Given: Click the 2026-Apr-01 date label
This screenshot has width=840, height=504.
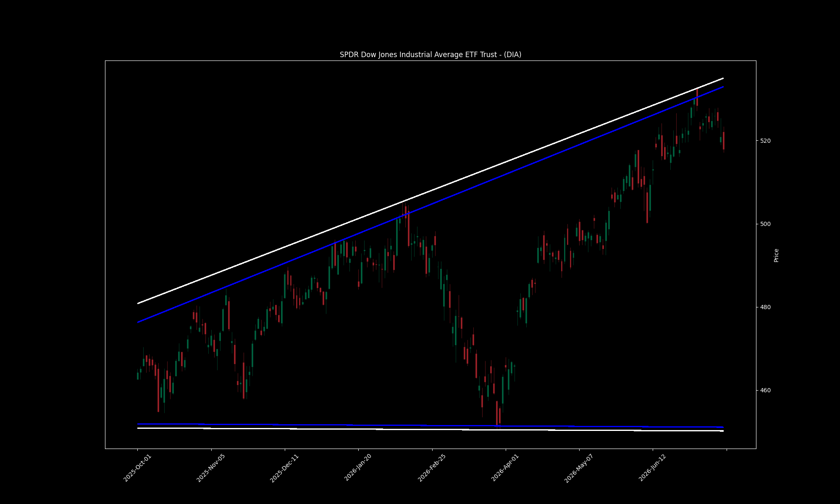Looking at the screenshot, I should [505, 468].
